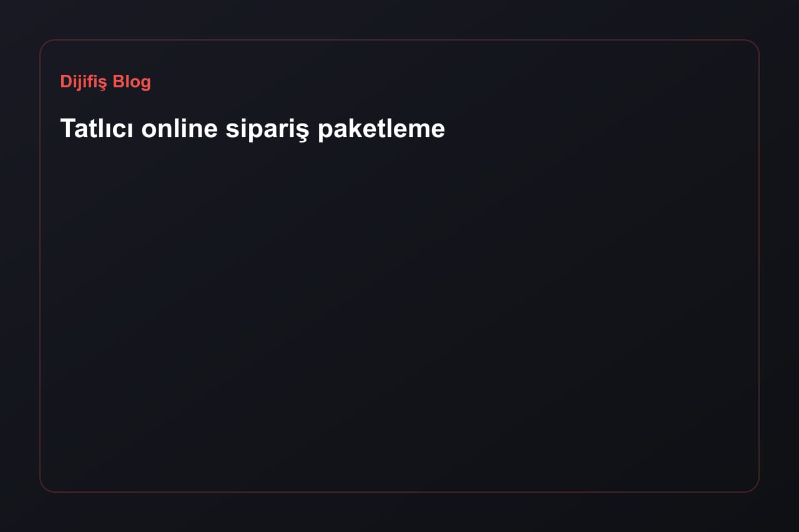Click the card's top-left rounded corner
The image size is (799, 532).
44,44
